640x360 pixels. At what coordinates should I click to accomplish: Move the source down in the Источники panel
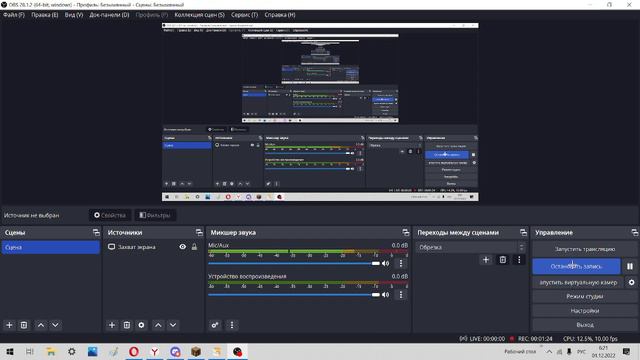[173, 325]
